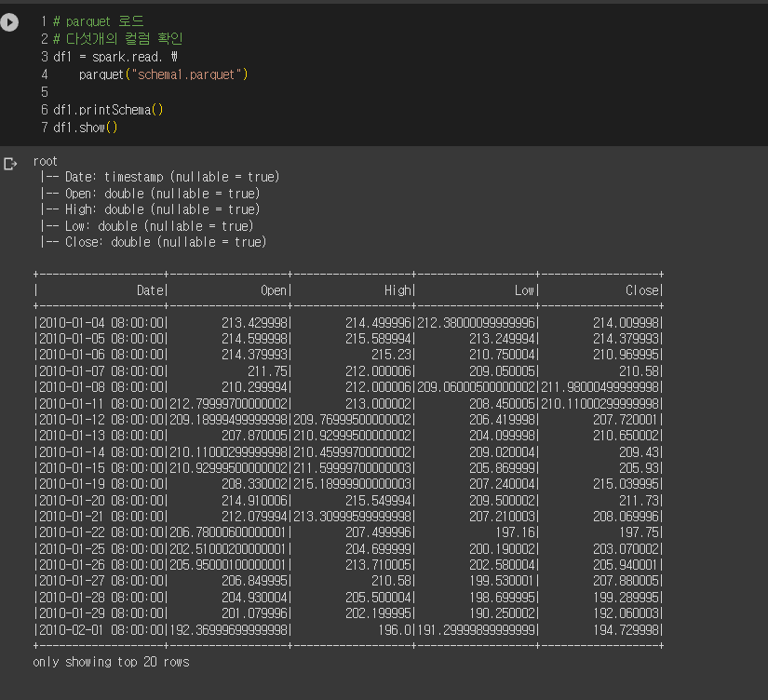Click date cell 2010-01-28 08:00:00

[101, 598]
